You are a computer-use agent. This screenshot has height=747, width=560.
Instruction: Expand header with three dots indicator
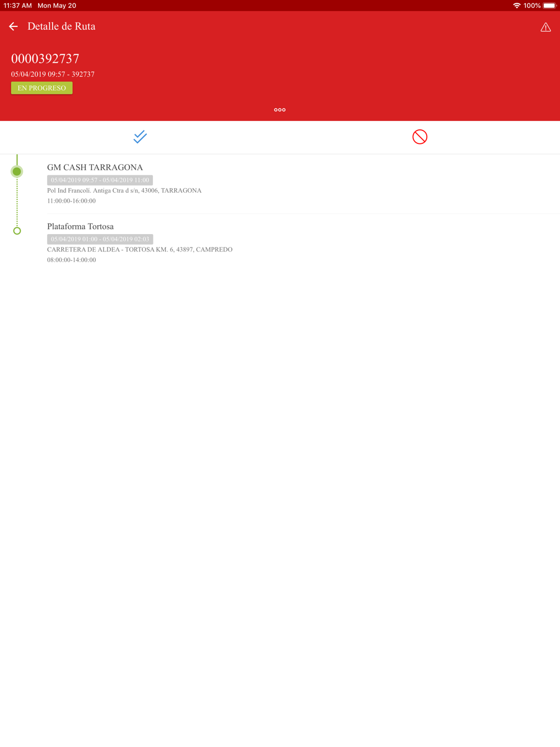click(280, 110)
